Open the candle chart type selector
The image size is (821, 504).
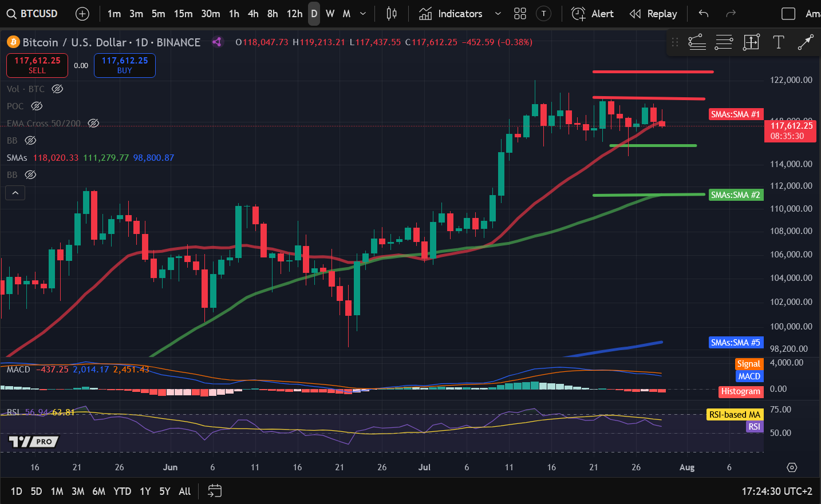(x=392, y=14)
